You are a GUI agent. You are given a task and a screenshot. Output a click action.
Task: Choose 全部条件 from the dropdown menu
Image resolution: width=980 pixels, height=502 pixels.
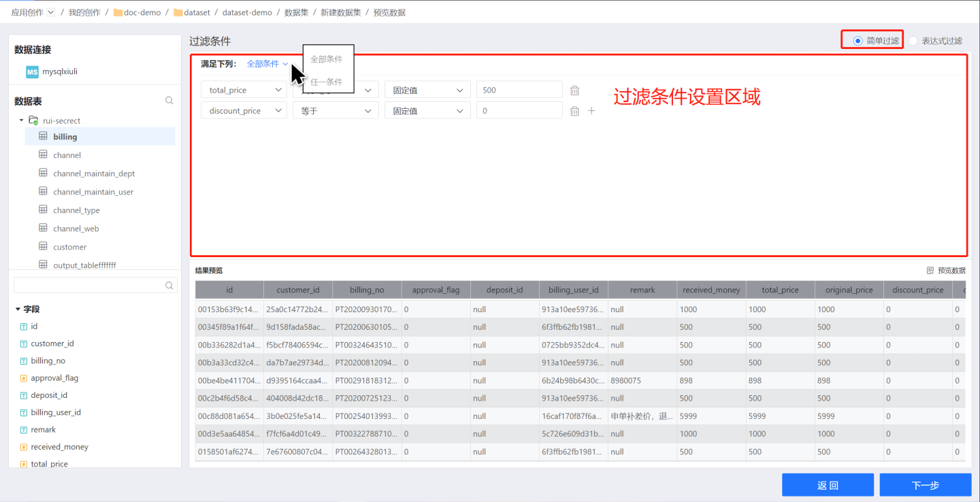pos(327,59)
